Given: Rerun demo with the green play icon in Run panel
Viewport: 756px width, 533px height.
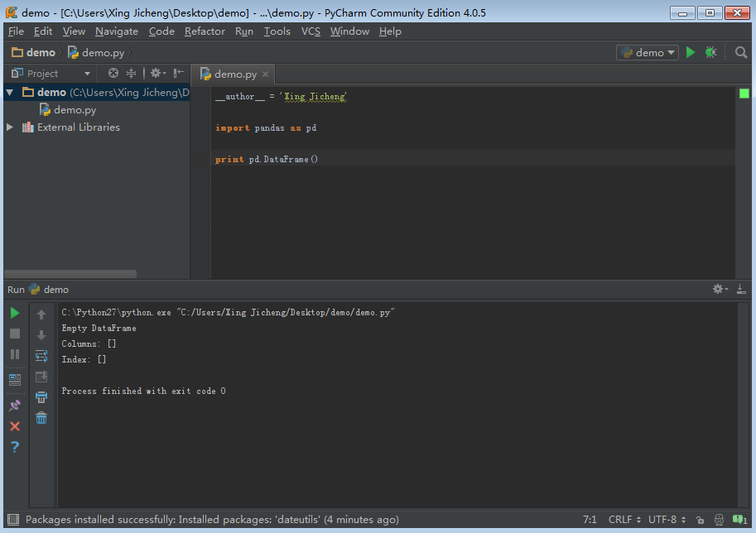Looking at the screenshot, I should coord(15,313).
